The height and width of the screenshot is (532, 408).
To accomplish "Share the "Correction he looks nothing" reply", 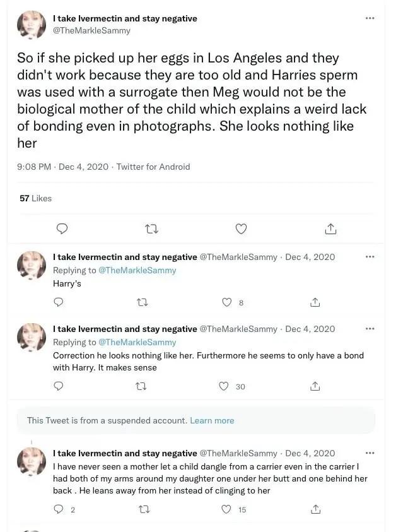I will (315, 386).
